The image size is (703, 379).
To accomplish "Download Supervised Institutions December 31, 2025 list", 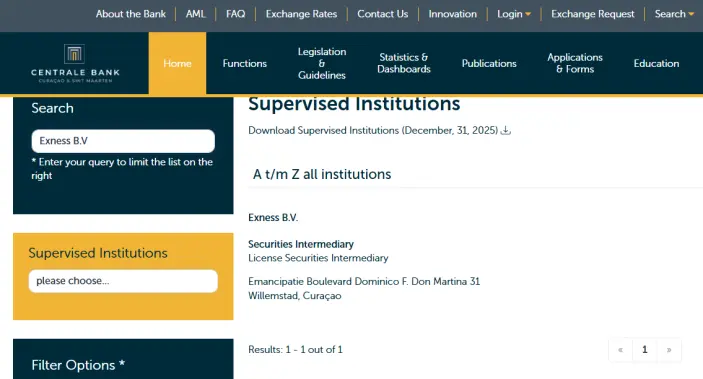I will coord(373,131).
